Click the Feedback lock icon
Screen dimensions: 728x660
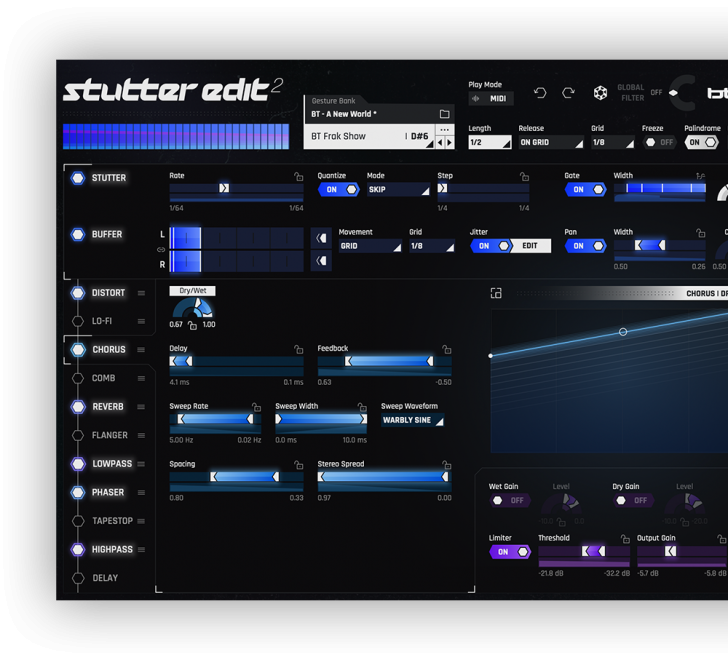447,349
